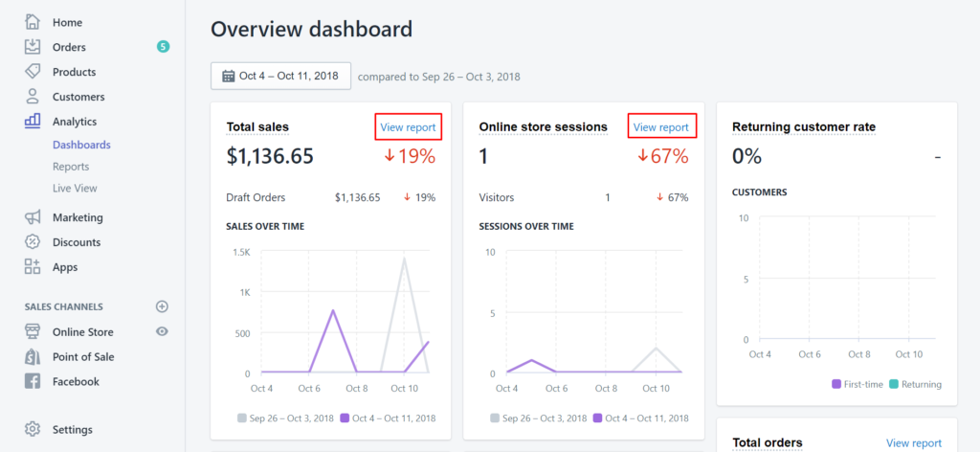
Task: Open Settings from sidebar
Action: tap(73, 429)
